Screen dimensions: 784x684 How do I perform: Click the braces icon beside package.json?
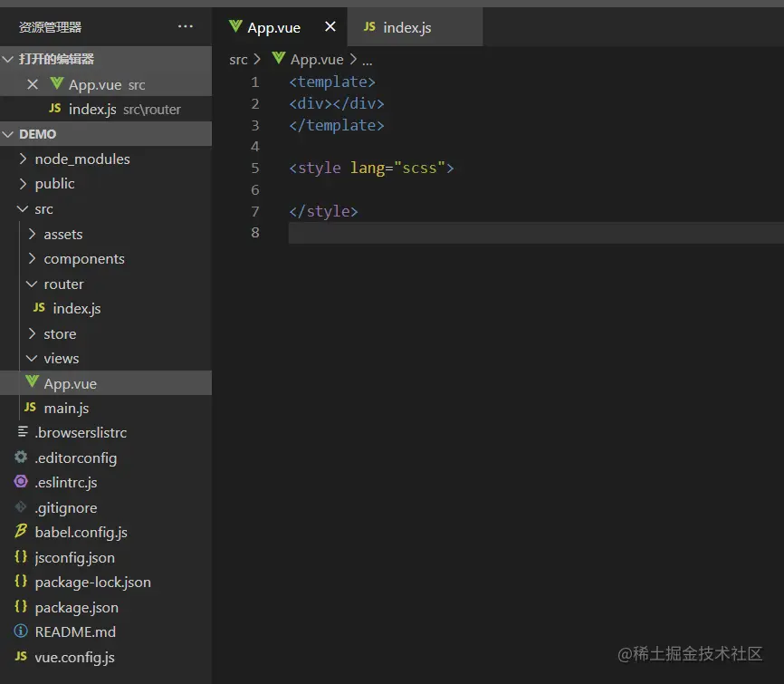21,607
